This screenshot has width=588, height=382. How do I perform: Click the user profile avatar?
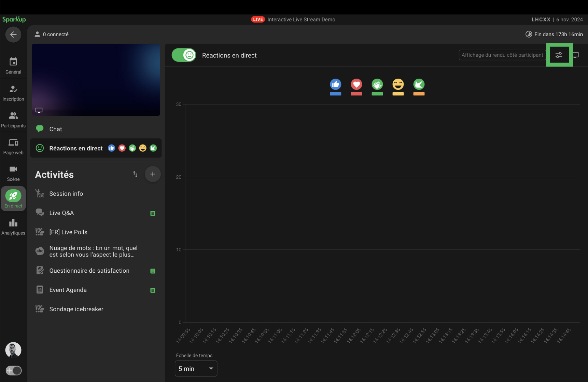click(x=13, y=350)
